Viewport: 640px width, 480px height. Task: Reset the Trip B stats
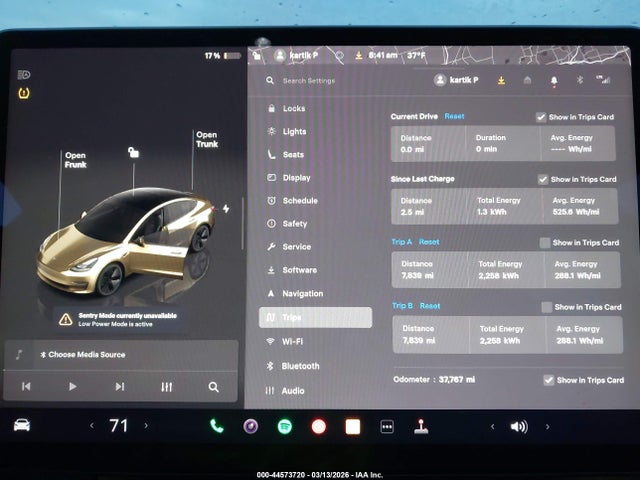(x=430, y=306)
